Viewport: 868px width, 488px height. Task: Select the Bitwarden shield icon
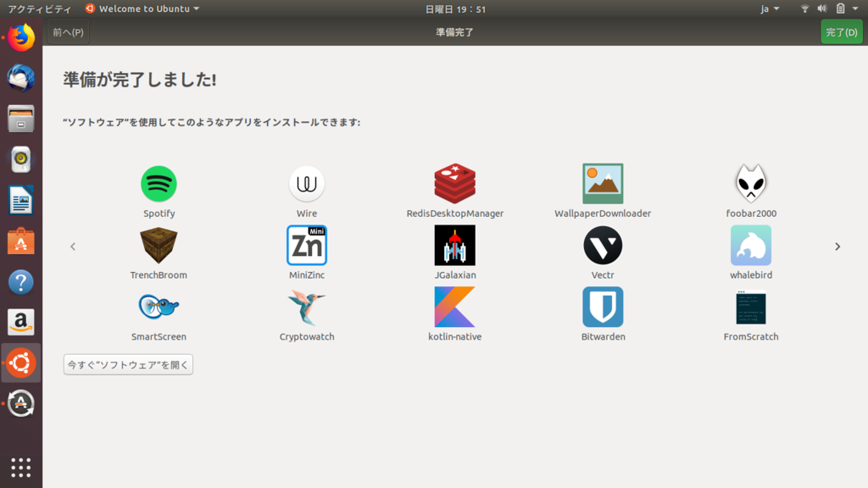(x=603, y=307)
